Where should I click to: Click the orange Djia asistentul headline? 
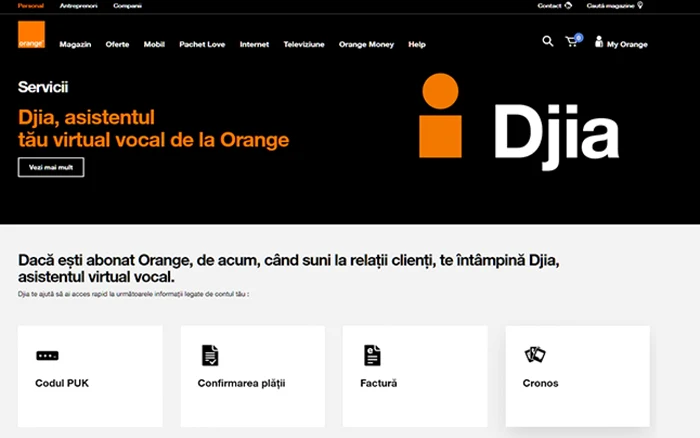(154, 129)
